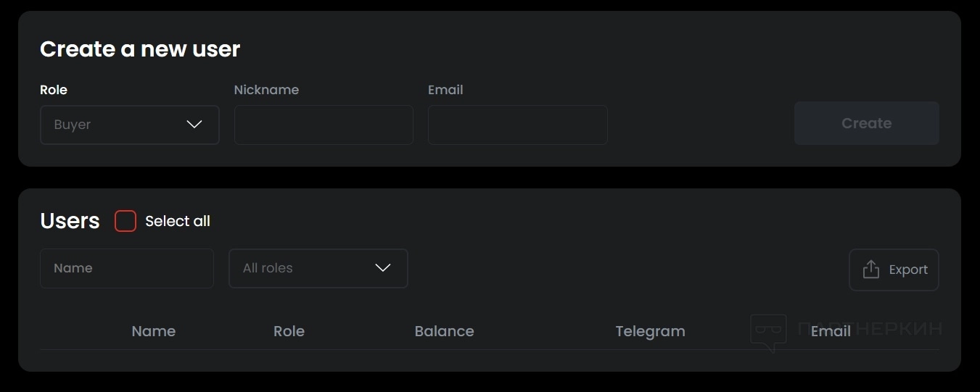Focus the Nickname input field
This screenshot has width=980, height=392.
click(324, 125)
